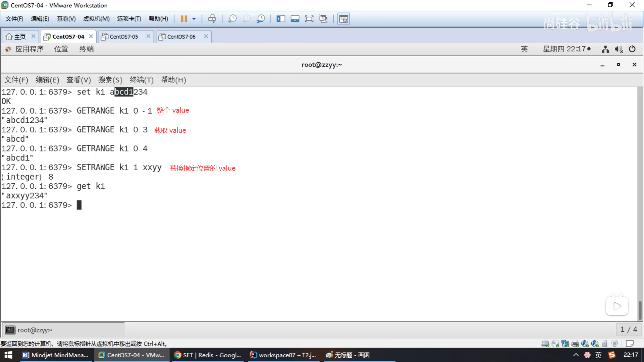Switch to the CentOS7-05 tab
Screen dimensions: 644x362
[x=124, y=37]
